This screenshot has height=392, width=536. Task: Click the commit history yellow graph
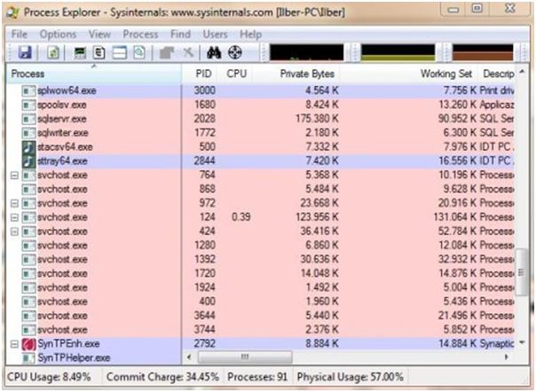click(398, 52)
